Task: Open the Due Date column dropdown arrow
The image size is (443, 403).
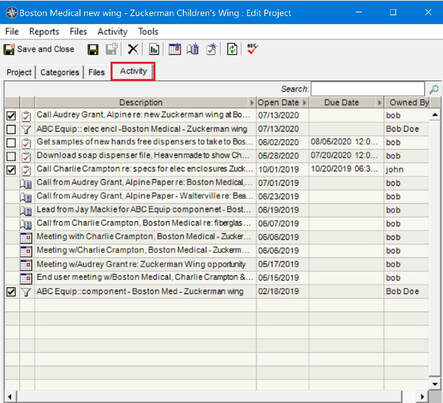Action: [379, 103]
